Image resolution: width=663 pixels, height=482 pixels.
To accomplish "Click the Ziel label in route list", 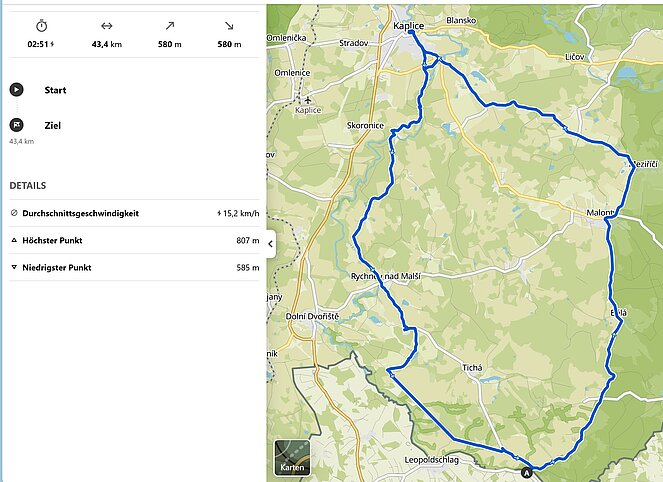I will click(x=53, y=125).
